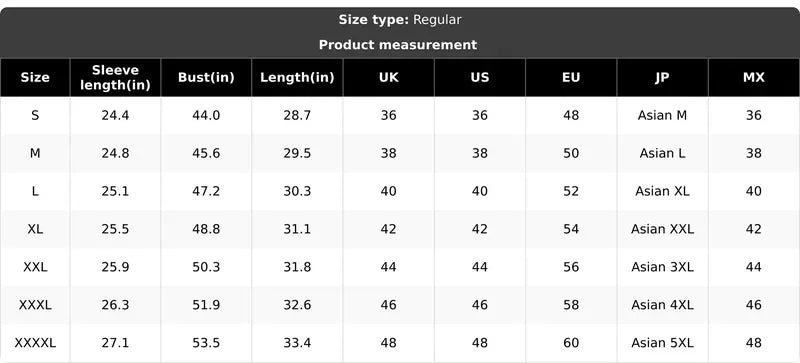Viewport: 800px width, 363px height.
Task: Select the JP column header
Action: (x=662, y=78)
